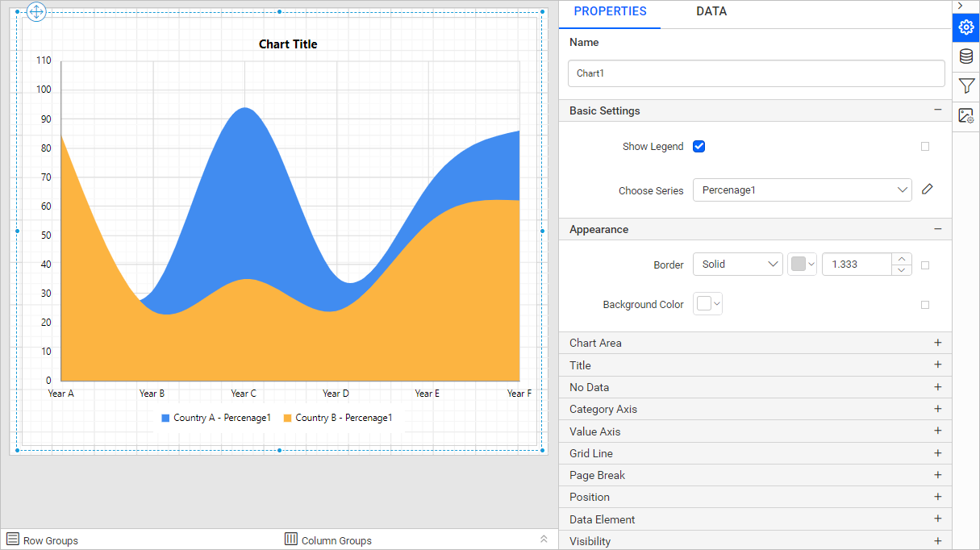This screenshot has width=980, height=550.
Task: Uncheck the Show Legend checkbox
Action: 699,146
